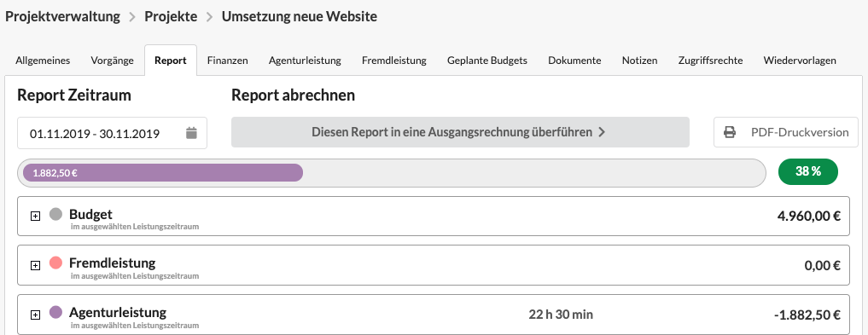Screen dimensions: 868x335
Task: Navigate to Projekte in the breadcrumb
Action: pyautogui.click(x=171, y=16)
